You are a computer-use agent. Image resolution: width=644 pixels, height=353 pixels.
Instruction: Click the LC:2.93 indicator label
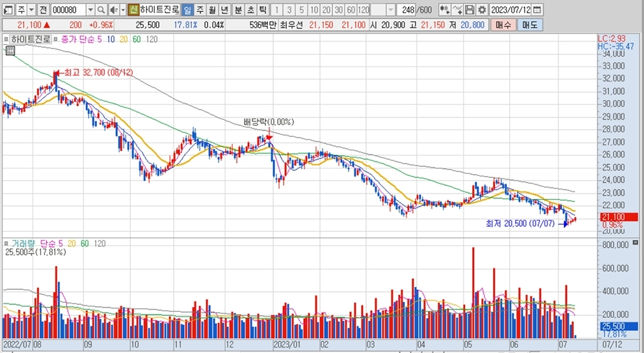612,38
